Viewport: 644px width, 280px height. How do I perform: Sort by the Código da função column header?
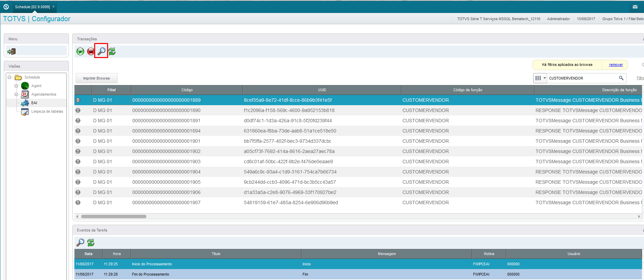pyautogui.click(x=468, y=90)
